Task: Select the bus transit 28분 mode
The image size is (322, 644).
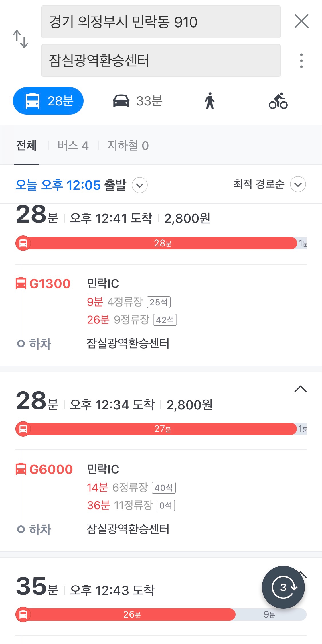Action: pos(48,101)
